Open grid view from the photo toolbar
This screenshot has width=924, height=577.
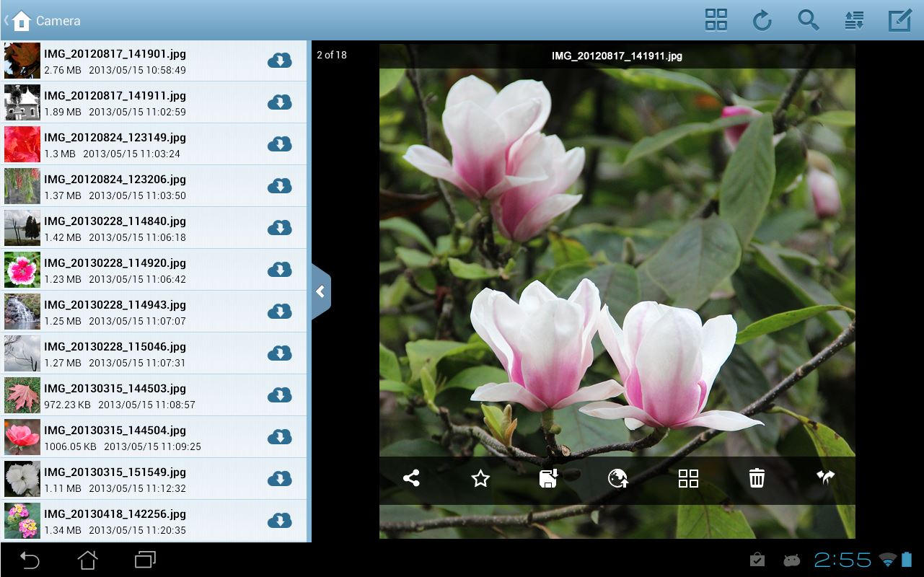[688, 478]
